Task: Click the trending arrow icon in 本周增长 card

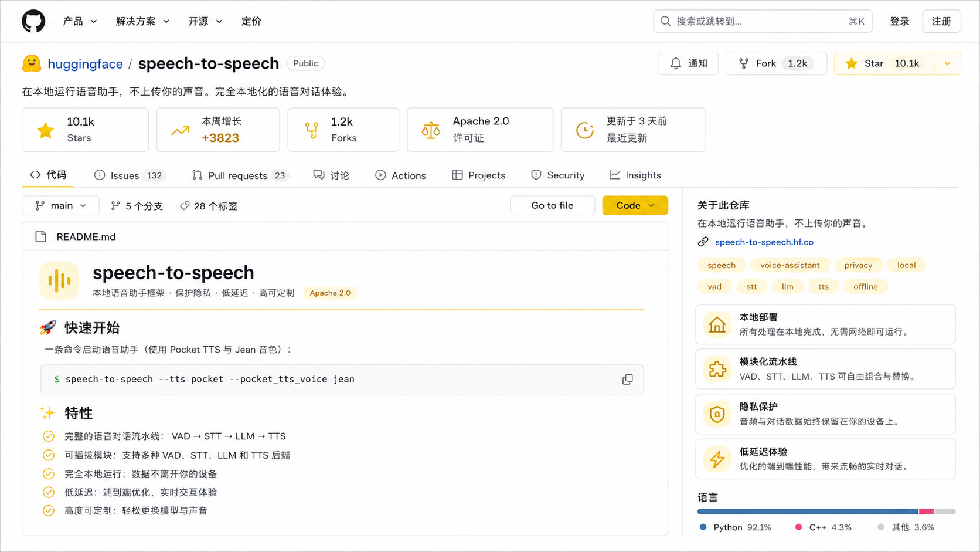Action: tap(180, 130)
